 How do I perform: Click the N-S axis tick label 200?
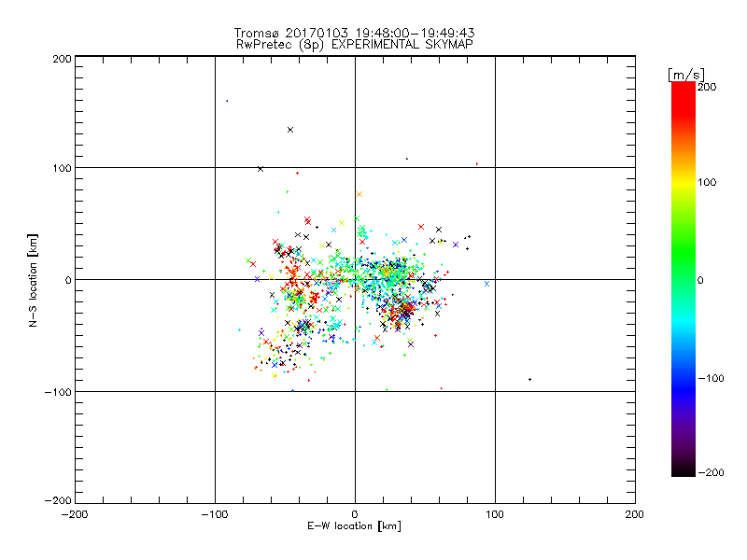tap(62, 59)
